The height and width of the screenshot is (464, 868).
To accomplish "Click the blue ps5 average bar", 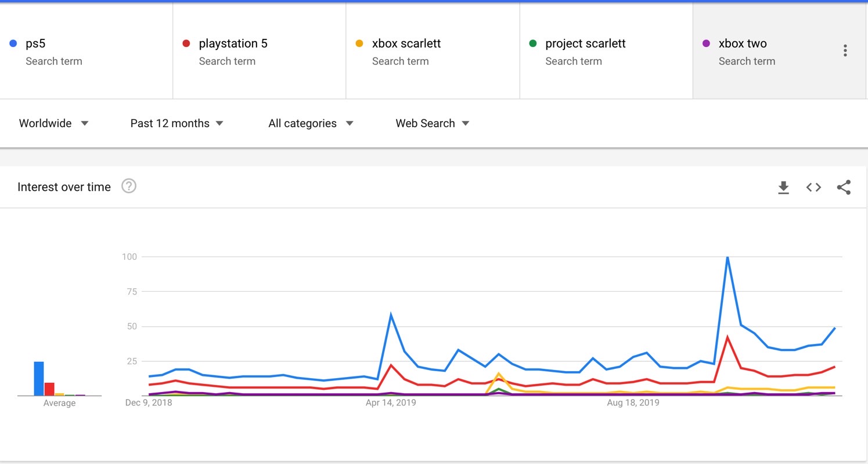I will pos(38,378).
